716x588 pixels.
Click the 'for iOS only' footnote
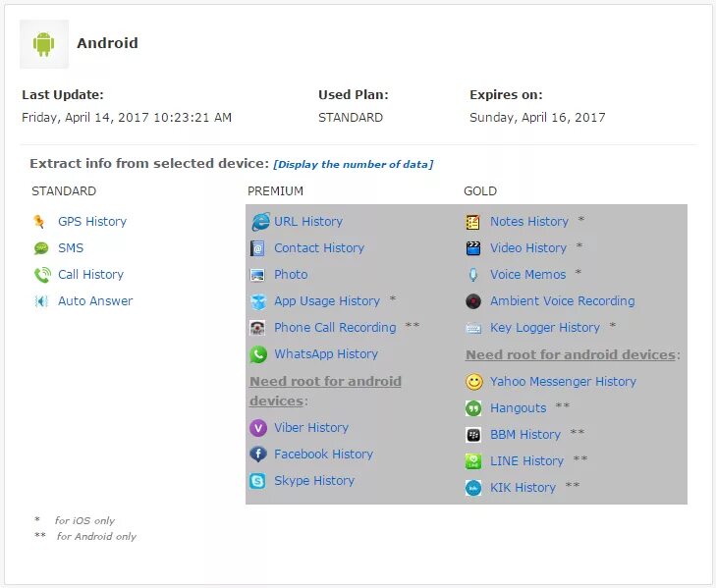[84, 520]
